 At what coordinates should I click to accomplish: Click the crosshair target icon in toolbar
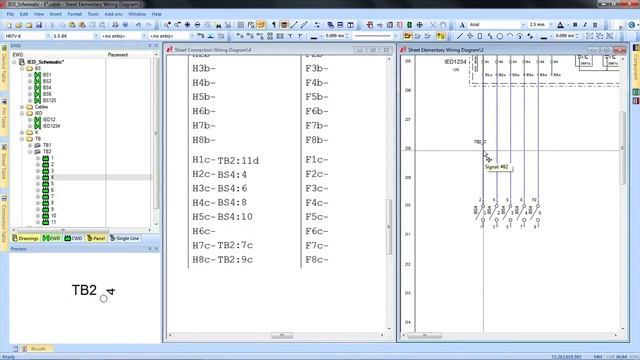420,25
